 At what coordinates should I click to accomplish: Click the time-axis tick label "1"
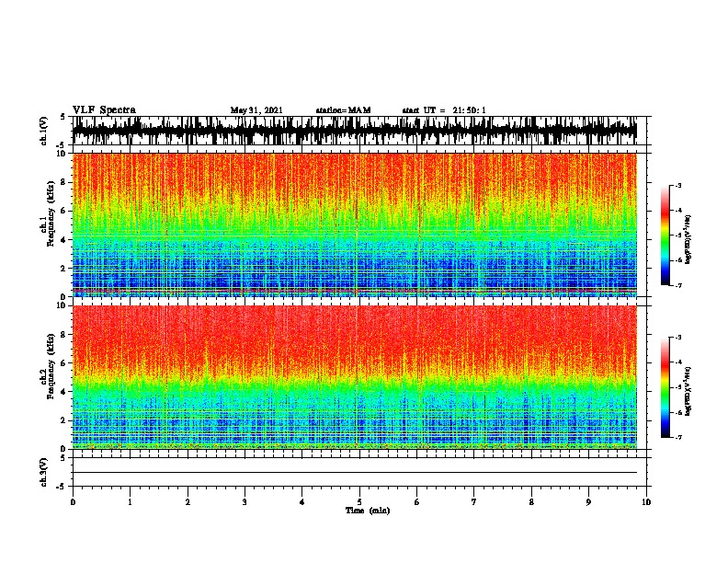pyautogui.click(x=131, y=501)
